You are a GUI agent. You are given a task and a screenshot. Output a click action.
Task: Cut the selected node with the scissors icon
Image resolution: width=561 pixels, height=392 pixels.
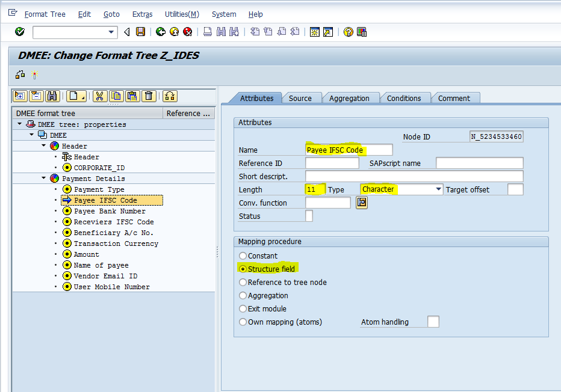100,96
